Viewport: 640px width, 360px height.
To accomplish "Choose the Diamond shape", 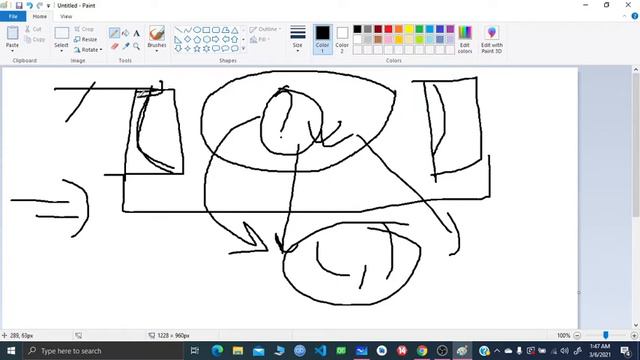I will coord(188,40).
